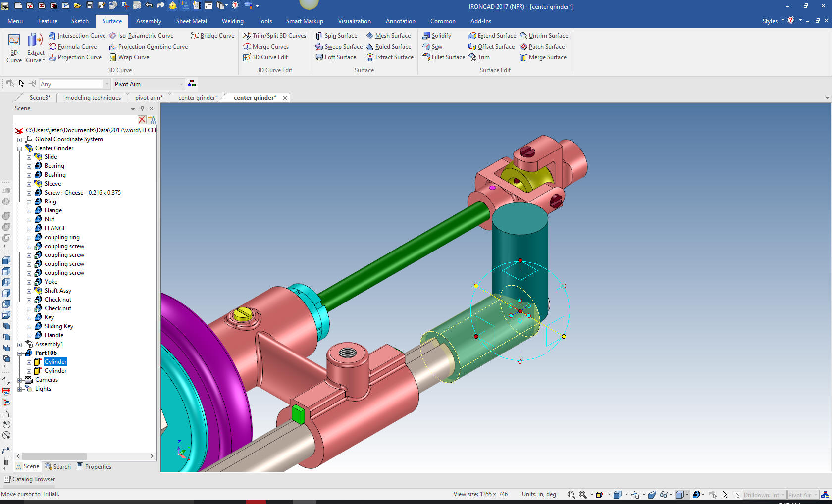Click the Trim surface tool
The image size is (832, 504).
pos(479,57)
